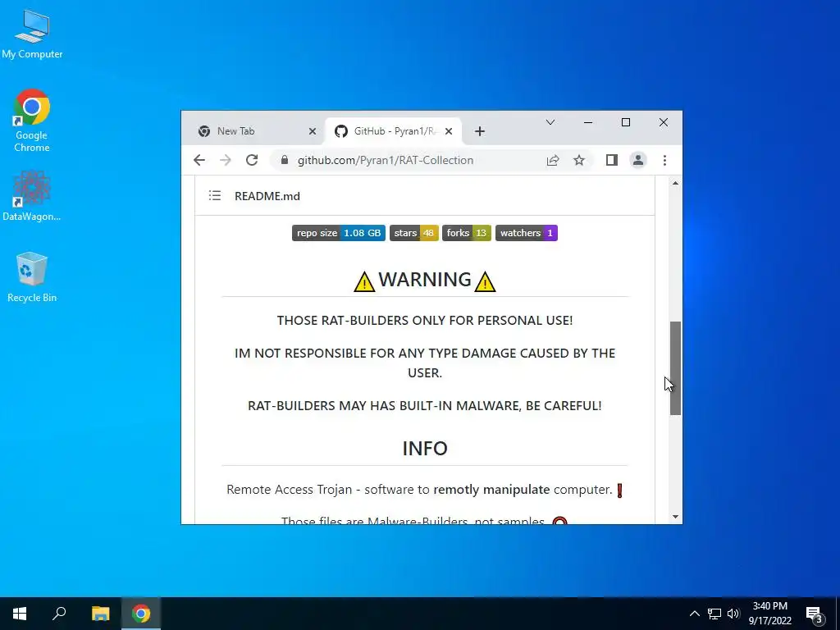Maximize the Chrome window
The width and height of the screenshot is (840, 630).
[626, 123]
